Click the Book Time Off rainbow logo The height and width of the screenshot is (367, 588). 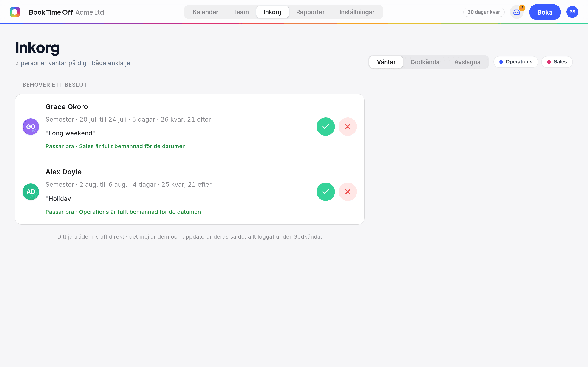pyautogui.click(x=14, y=12)
